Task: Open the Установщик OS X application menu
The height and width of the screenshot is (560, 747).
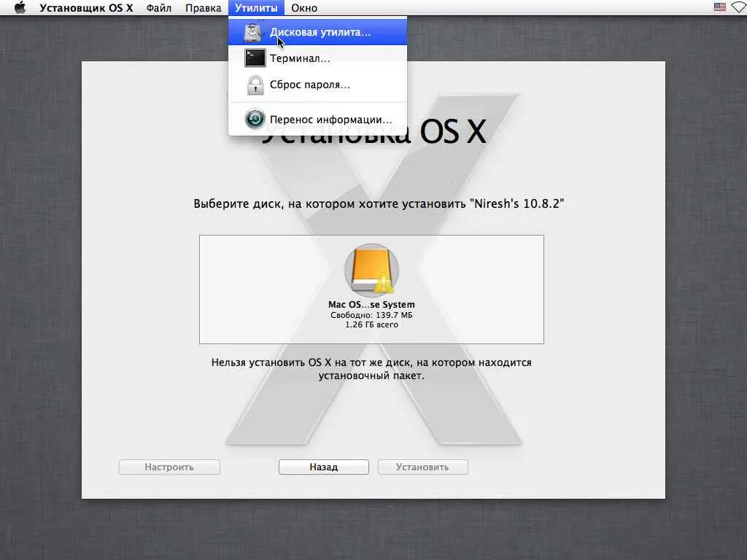Action: pyautogui.click(x=86, y=8)
